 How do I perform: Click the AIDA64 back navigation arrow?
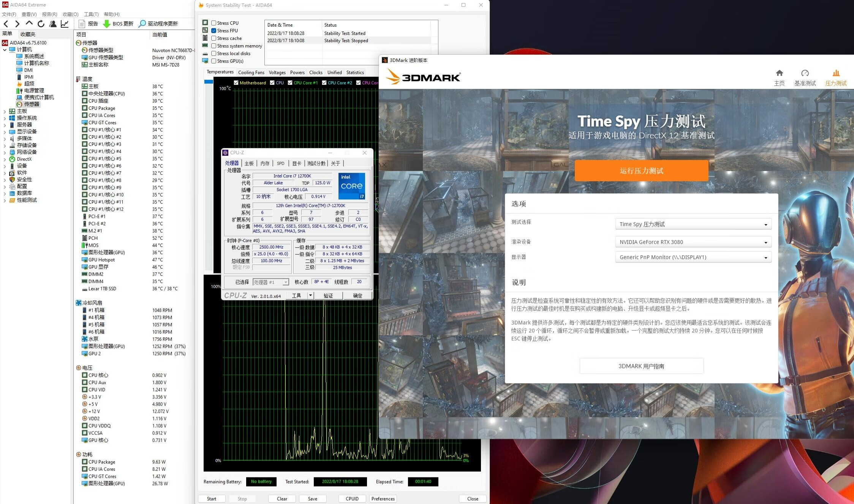point(6,24)
